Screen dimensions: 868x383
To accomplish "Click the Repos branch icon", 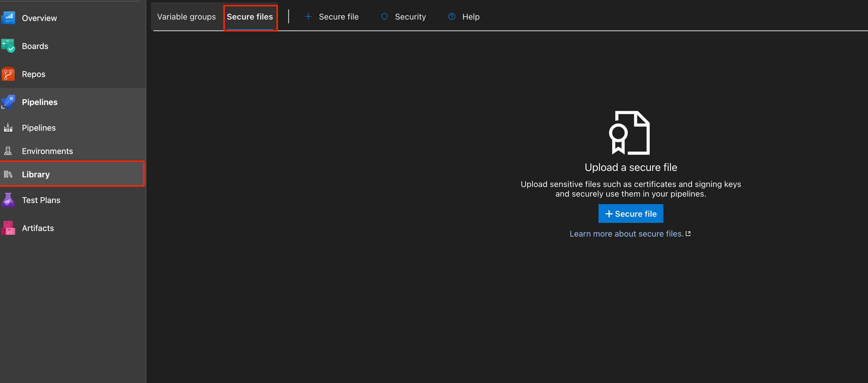I will point(8,74).
